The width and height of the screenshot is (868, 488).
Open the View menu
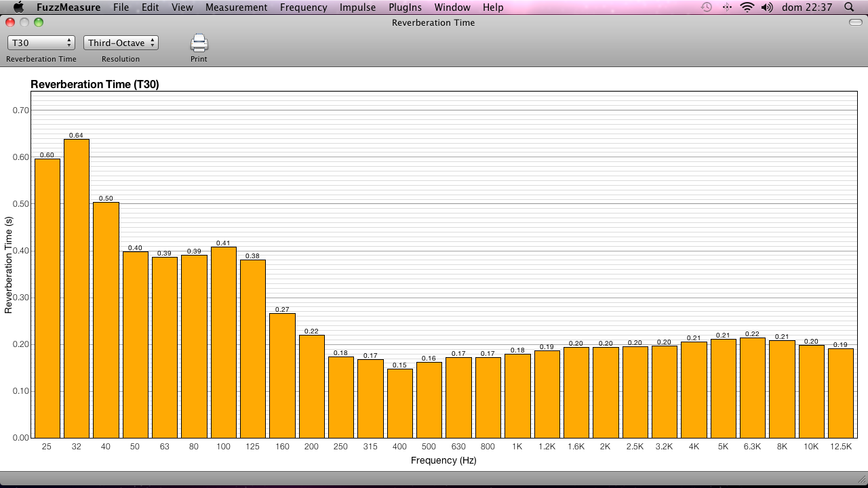point(182,7)
